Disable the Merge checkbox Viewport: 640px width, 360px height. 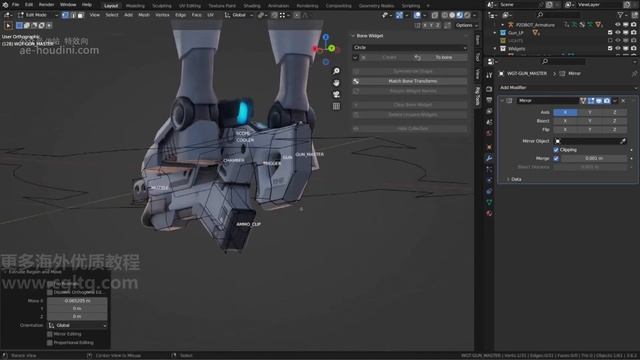coord(556,158)
